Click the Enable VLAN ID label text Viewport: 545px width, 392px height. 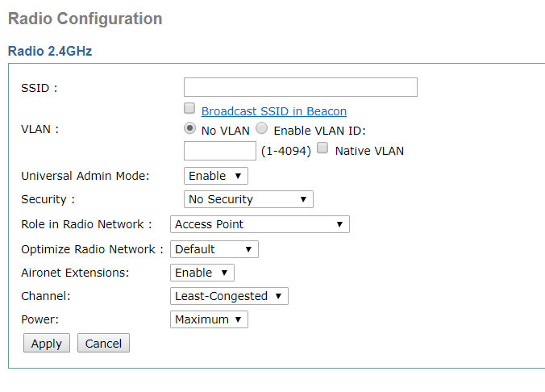320,131
